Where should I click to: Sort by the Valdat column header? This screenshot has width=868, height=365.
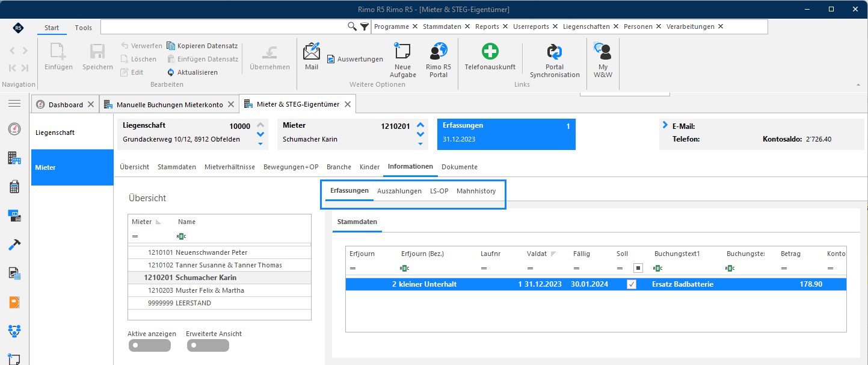click(537, 254)
